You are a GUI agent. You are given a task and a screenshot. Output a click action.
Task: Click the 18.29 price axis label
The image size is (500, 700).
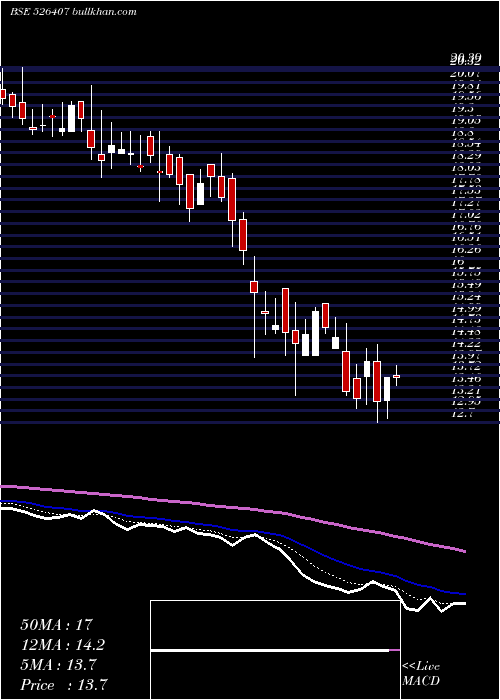point(466,156)
